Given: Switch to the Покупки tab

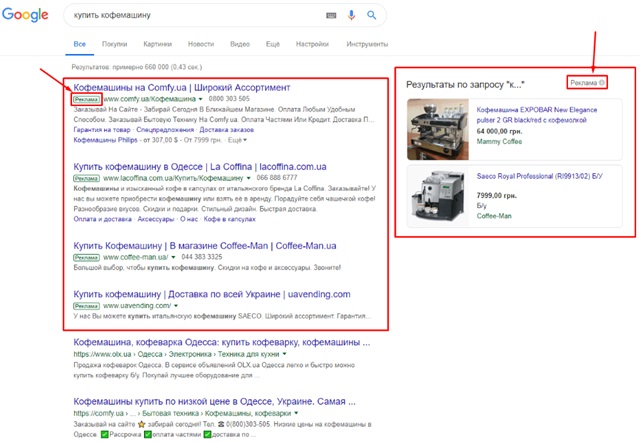Looking at the screenshot, I should 114,44.
